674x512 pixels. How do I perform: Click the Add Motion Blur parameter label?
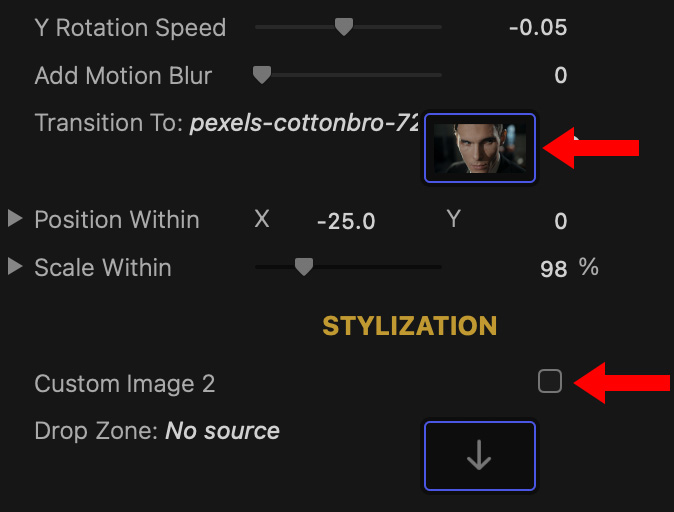tap(123, 76)
